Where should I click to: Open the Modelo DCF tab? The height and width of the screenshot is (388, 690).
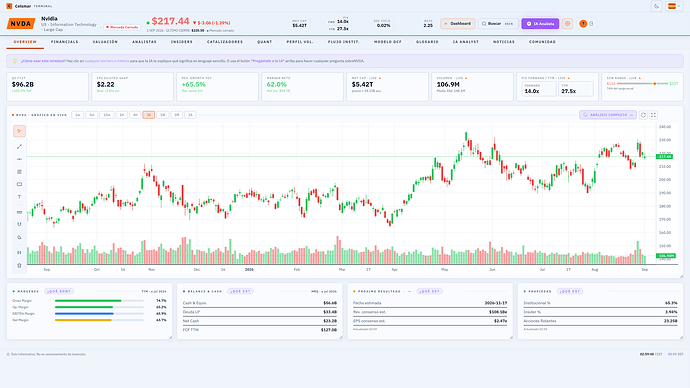388,42
